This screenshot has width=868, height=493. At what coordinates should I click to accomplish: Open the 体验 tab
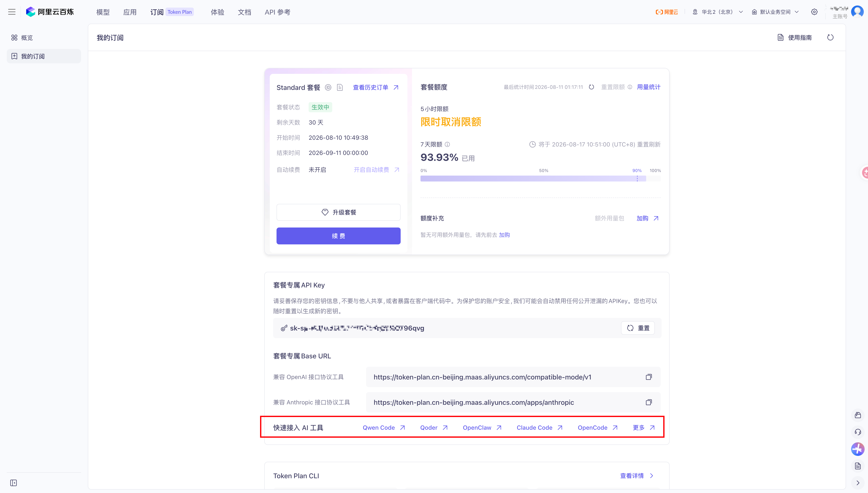click(x=217, y=12)
